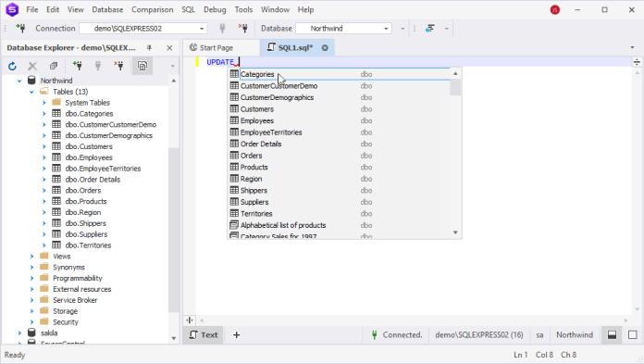Click the split editor icon at top right
The width and height of the screenshot is (644, 364).
(x=637, y=62)
